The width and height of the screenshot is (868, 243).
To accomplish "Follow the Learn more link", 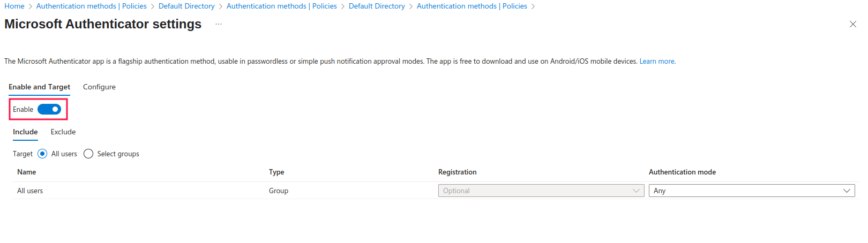I will click(657, 62).
